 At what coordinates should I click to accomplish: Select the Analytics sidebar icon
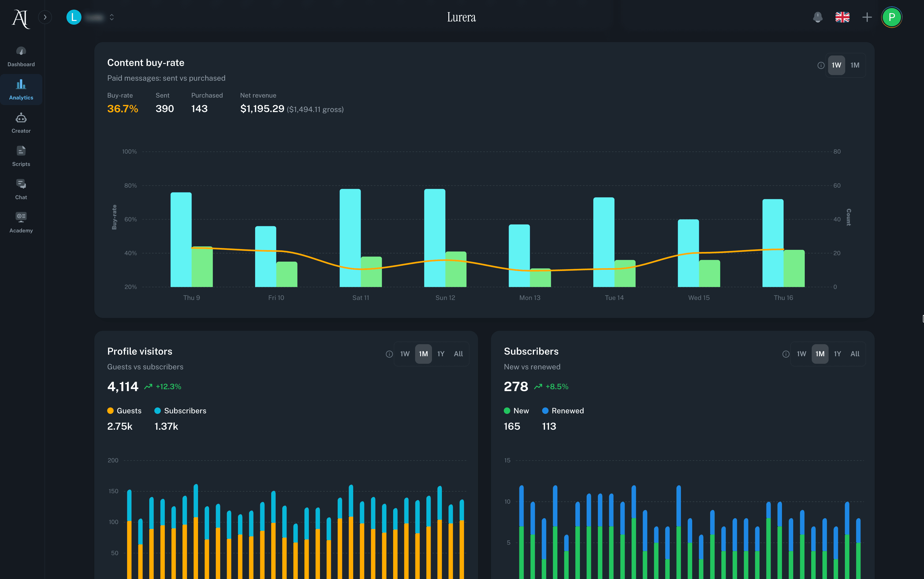21,89
